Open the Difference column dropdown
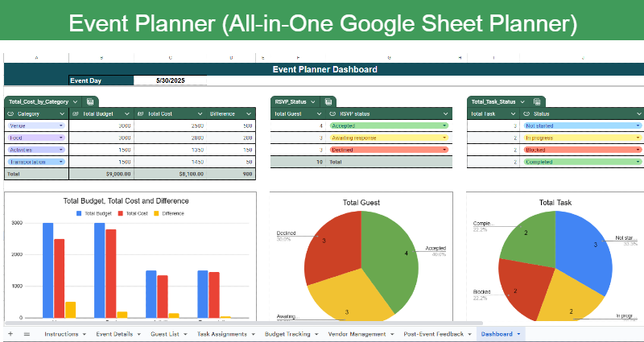This screenshot has height=342, width=644. click(x=249, y=113)
